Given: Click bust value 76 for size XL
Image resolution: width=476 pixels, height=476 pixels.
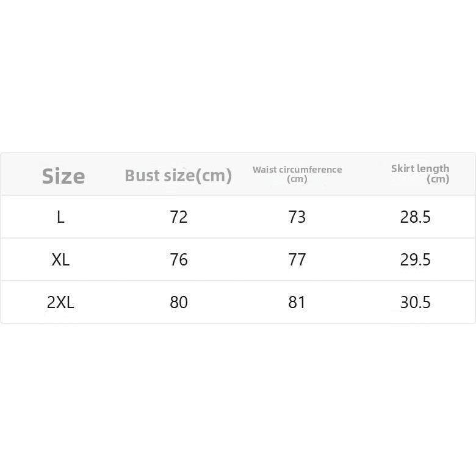Looking at the screenshot, I should 178,259.
